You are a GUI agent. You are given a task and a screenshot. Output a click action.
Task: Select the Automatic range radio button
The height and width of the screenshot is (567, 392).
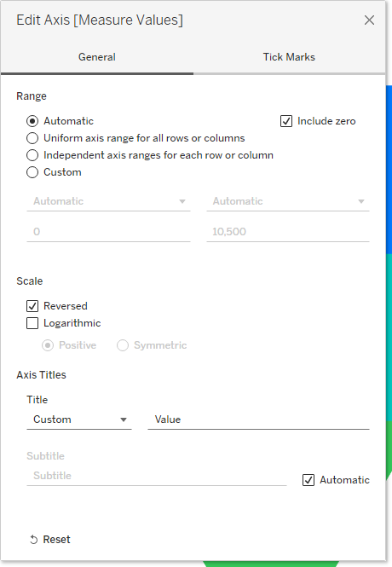click(32, 121)
